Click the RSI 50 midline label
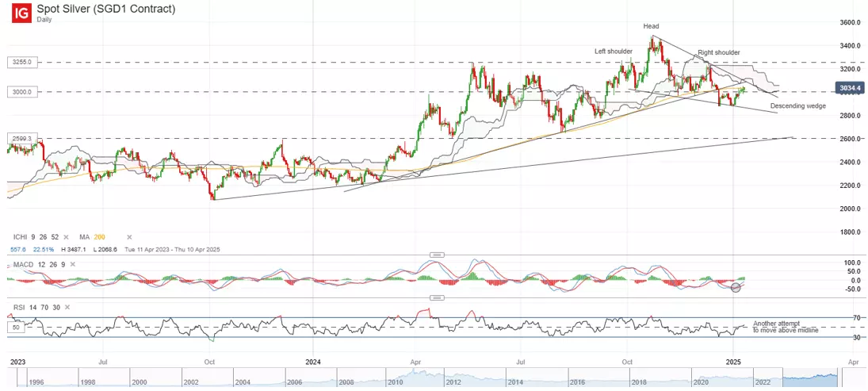The height and width of the screenshot is (391, 868). [13, 327]
